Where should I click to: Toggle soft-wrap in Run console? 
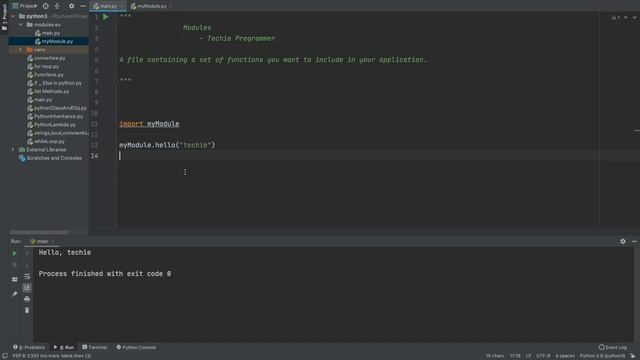(x=27, y=276)
